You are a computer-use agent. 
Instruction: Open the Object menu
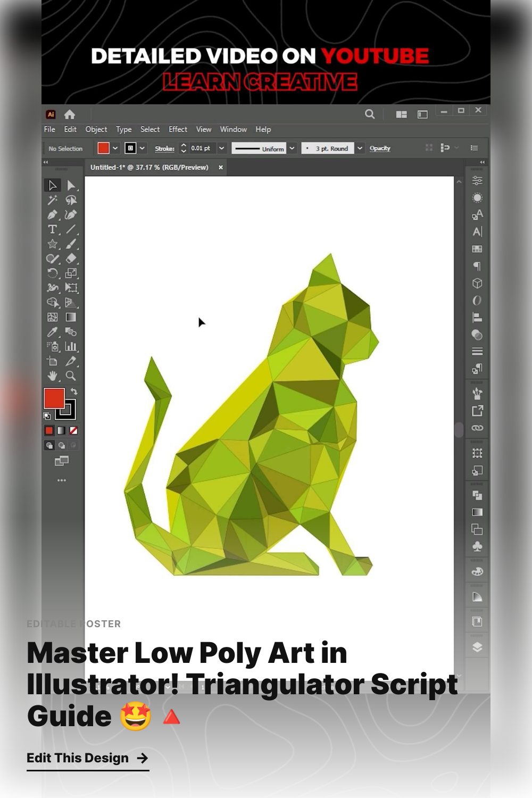[x=96, y=129]
